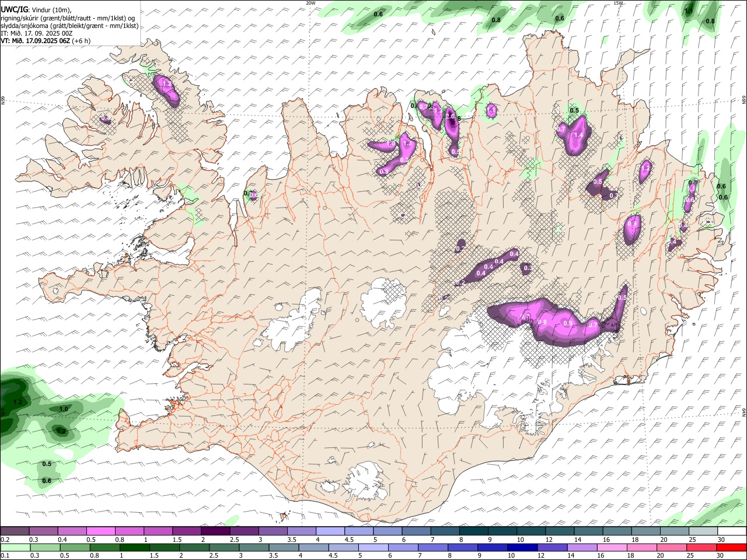The width and height of the screenshot is (747, 560).
Task: Pick the 0.3–0.4 swatch in the upper legend row
Action: [44, 531]
